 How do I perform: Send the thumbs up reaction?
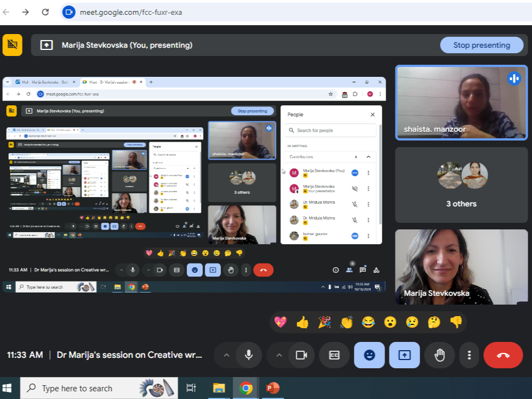coord(302,322)
